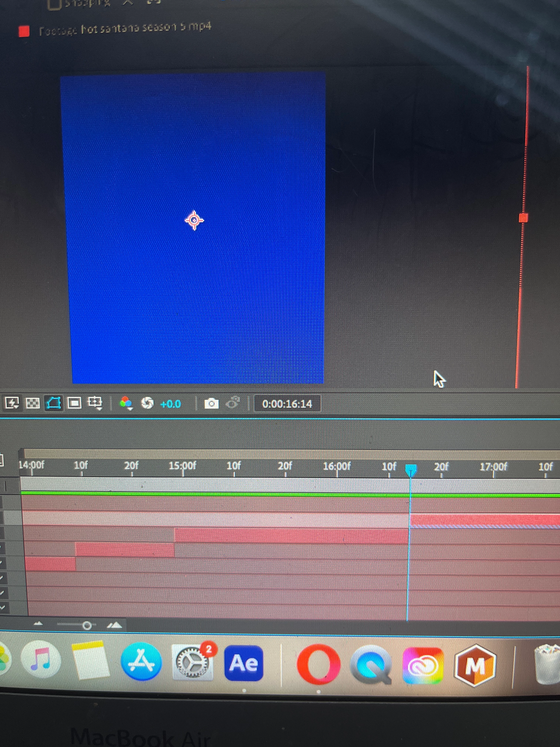Click the zoom in mountains icon

(114, 625)
